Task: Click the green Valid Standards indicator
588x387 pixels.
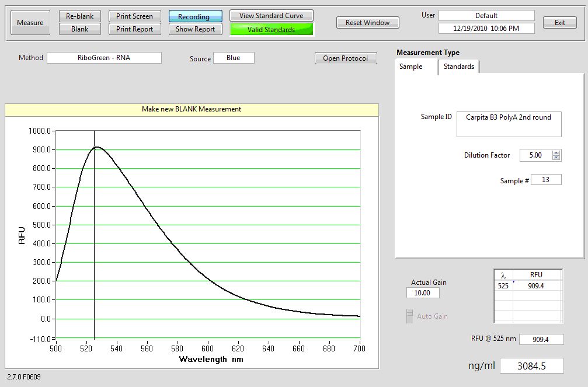Action: tap(271, 29)
